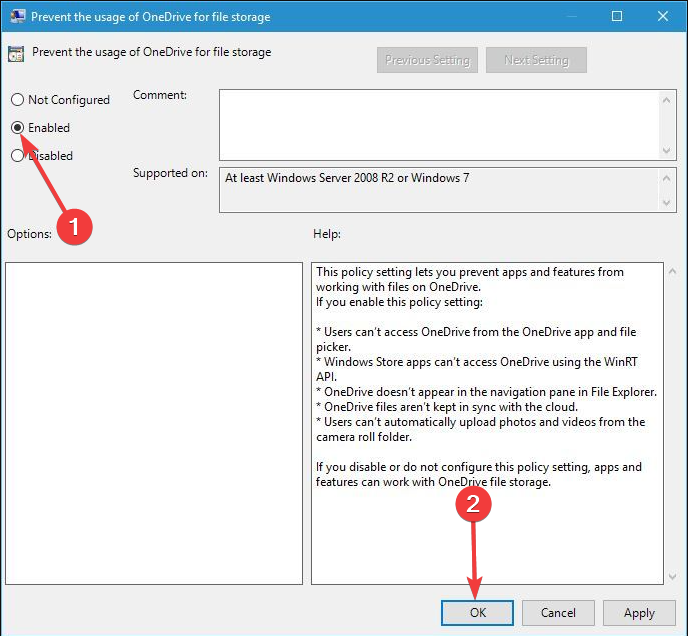This screenshot has height=636, width=688.
Task: Click the Comment box scroll down arrow
Action: click(666, 151)
